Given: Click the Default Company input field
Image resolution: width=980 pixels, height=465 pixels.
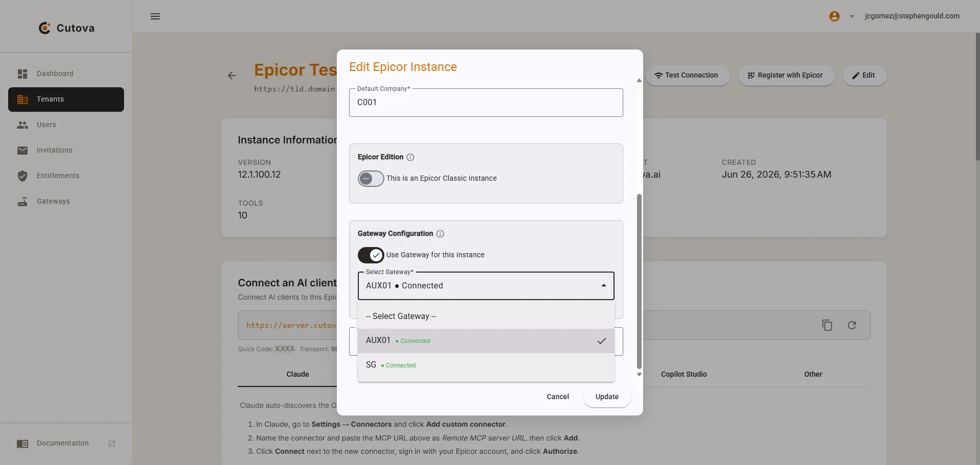Looking at the screenshot, I should click(486, 103).
